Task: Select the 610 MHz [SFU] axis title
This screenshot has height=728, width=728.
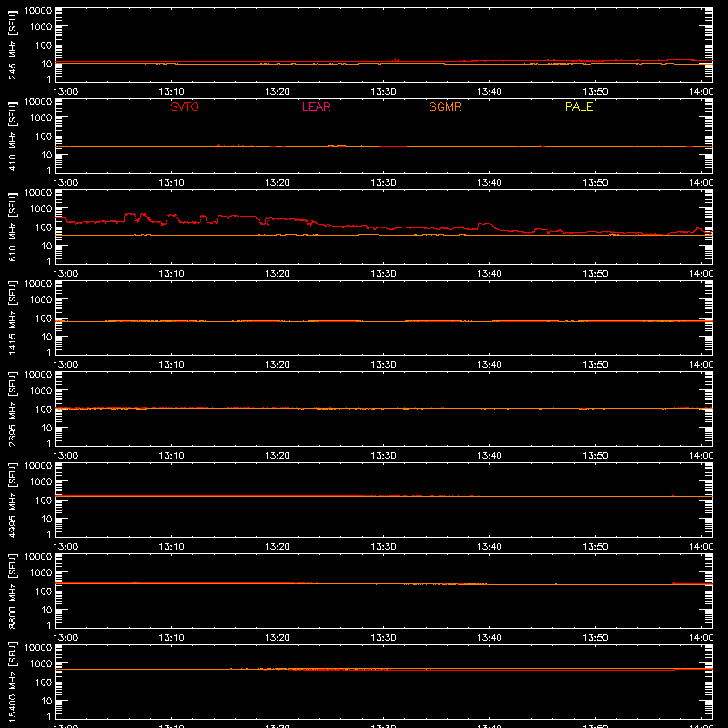Action: coord(12,227)
